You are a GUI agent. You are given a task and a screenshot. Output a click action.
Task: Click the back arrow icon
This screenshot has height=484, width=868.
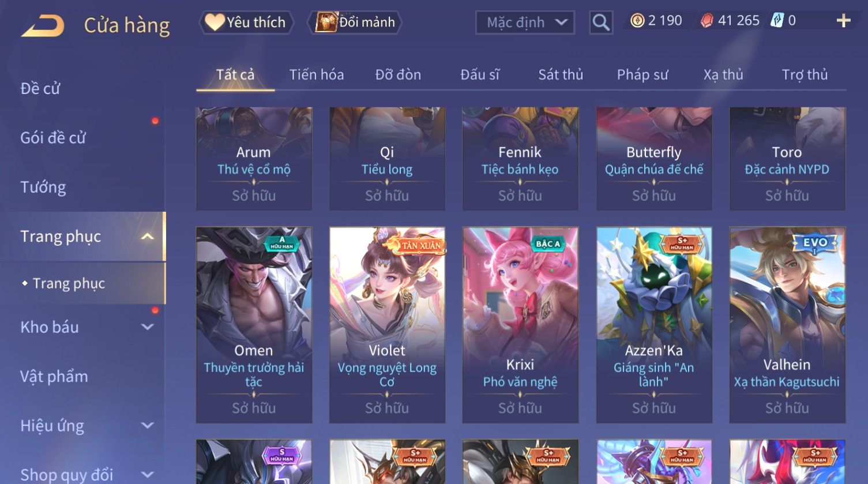43,25
